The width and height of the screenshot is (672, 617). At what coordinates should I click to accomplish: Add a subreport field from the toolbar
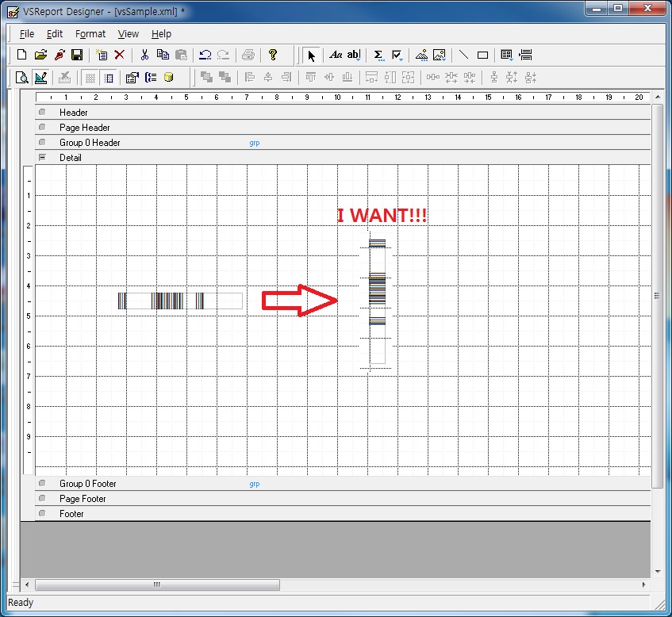click(507, 55)
